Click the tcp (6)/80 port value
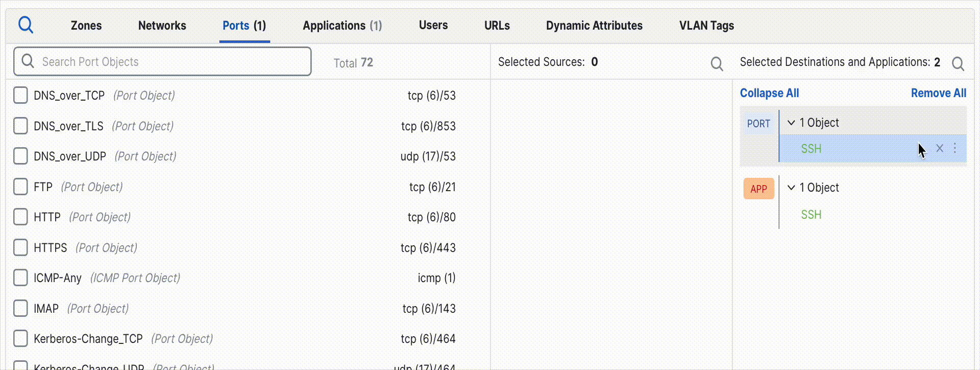The height and width of the screenshot is (370, 980). click(x=431, y=217)
